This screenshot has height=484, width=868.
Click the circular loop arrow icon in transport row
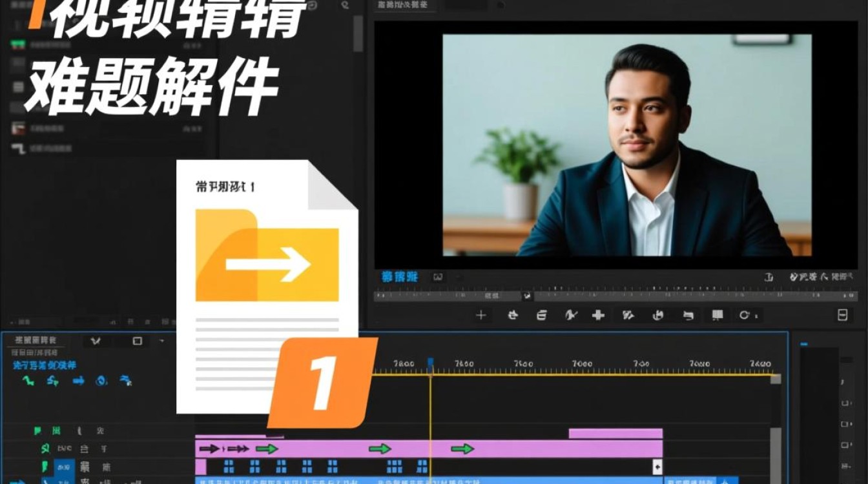coord(745,315)
